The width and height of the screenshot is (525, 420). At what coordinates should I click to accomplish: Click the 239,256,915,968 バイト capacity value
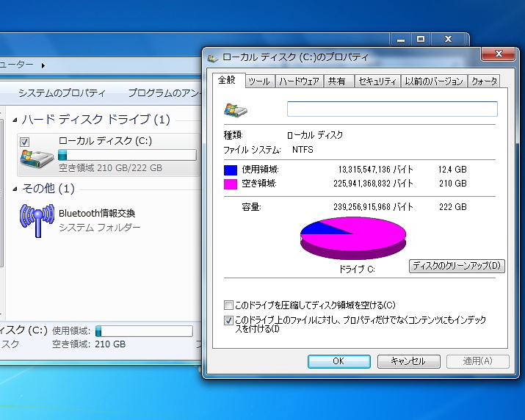tap(373, 207)
